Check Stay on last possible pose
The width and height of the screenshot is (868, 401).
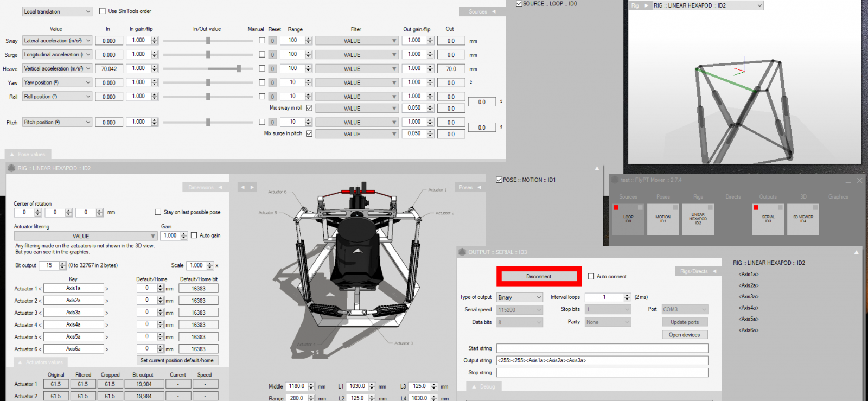click(x=158, y=212)
